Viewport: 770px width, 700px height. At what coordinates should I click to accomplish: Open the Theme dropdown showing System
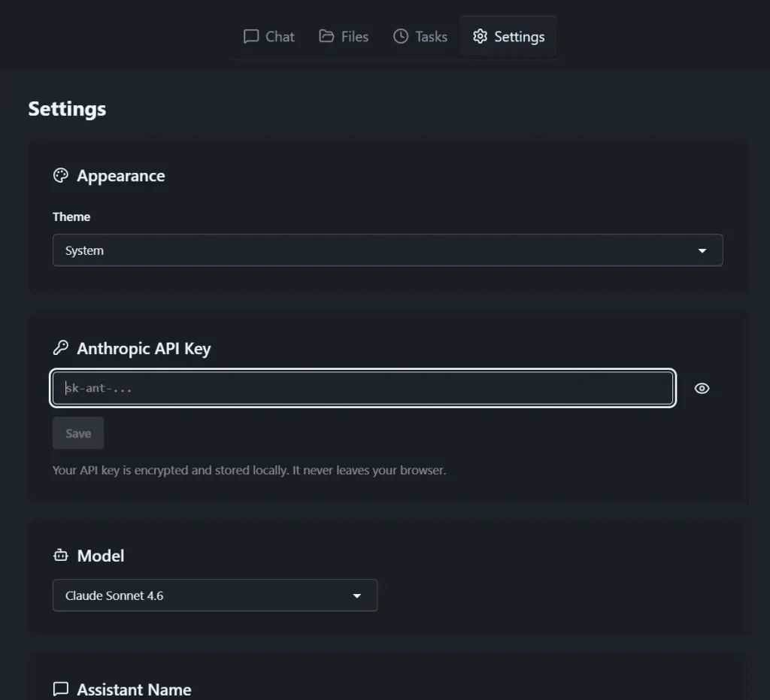387,250
